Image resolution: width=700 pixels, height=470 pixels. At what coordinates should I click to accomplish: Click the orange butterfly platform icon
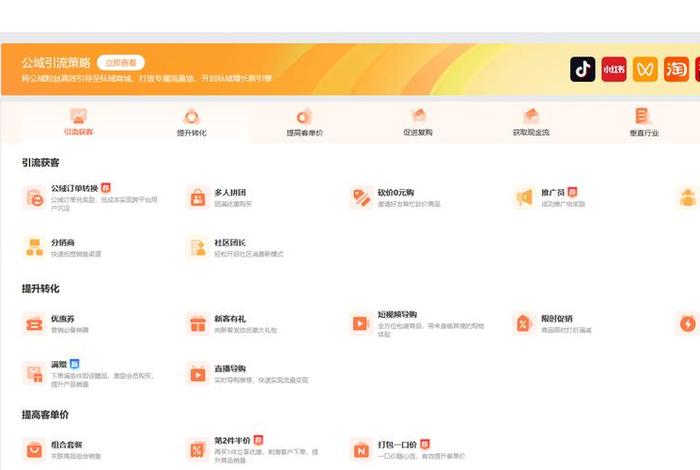pos(645,69)
